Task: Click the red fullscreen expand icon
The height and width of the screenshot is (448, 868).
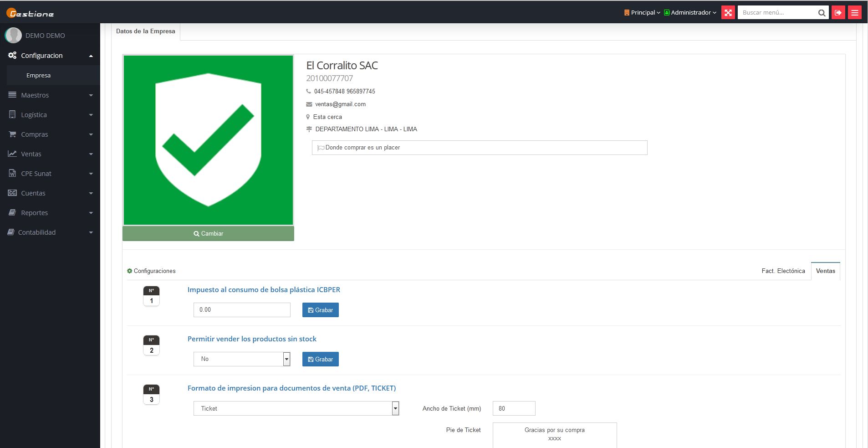Action: point(728,12)
